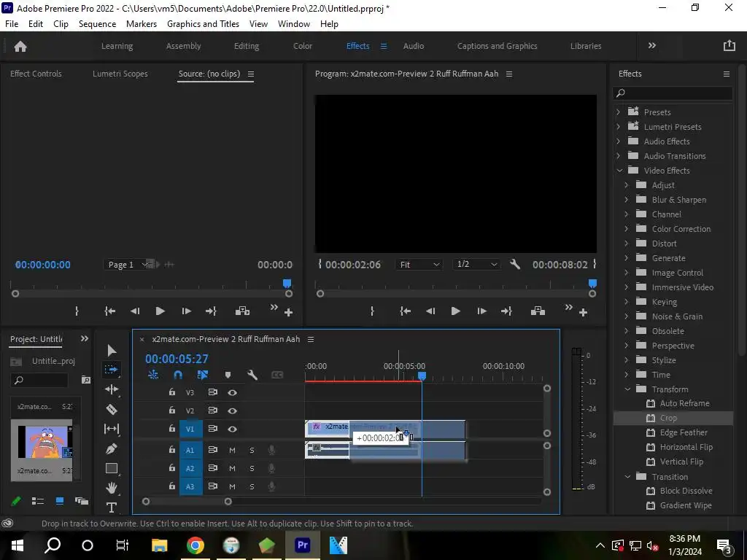Click Add Marker in the timeline
747x560 pixels.
[x=228, y=376]
